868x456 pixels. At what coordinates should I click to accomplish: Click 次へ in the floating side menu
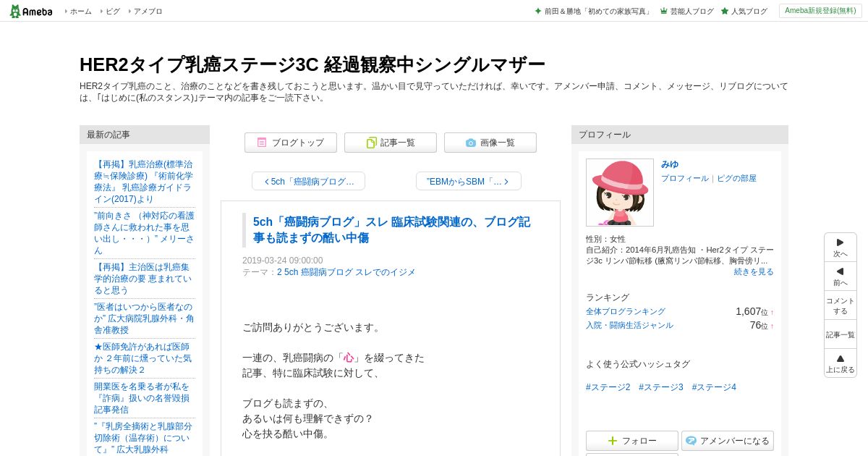841,248
